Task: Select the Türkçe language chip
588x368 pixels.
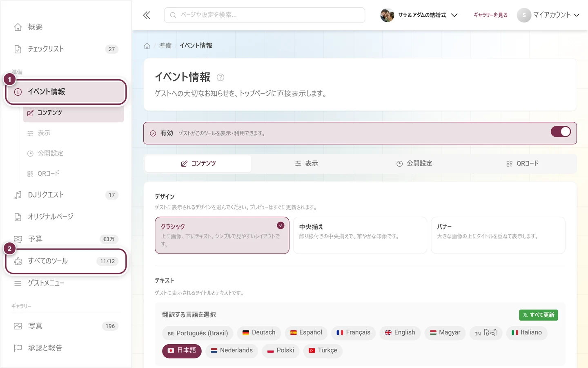Action: [x=323, y=351]
